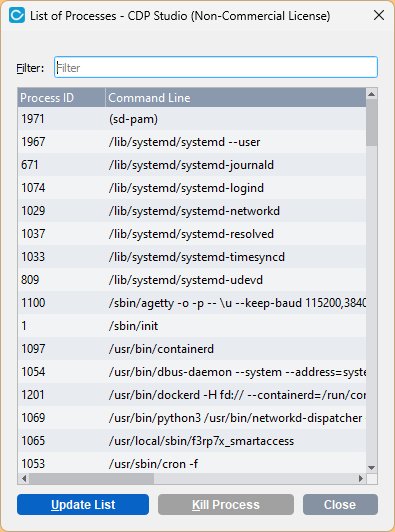The width and height of the screenshot is (395, 532).
Task: Select process ID 1053 cell
Action: coord(62,463)
